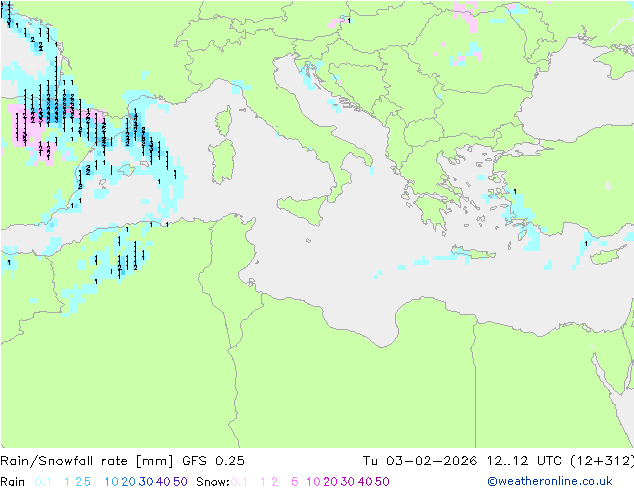Click the island of Corsica on the map

[224, 122]
